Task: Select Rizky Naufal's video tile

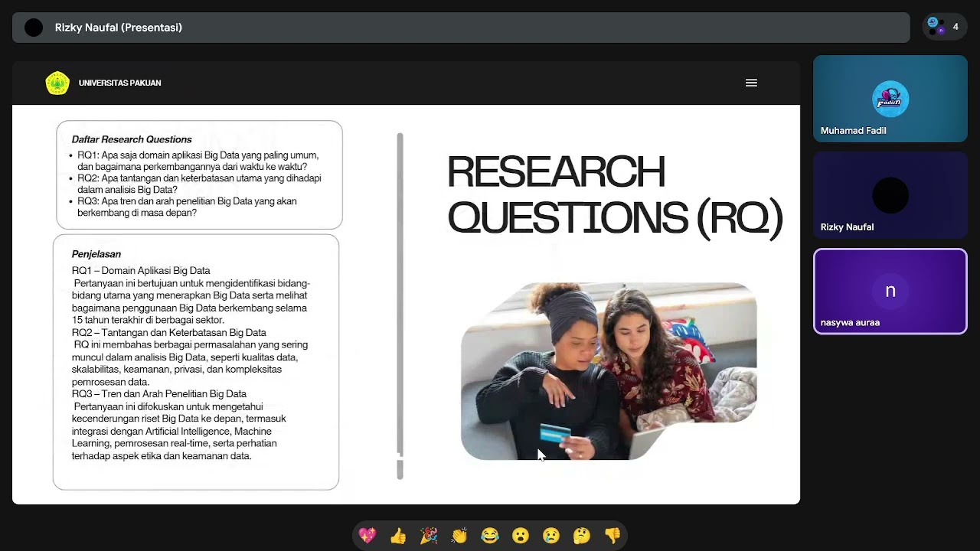Action: click(890, 195)
